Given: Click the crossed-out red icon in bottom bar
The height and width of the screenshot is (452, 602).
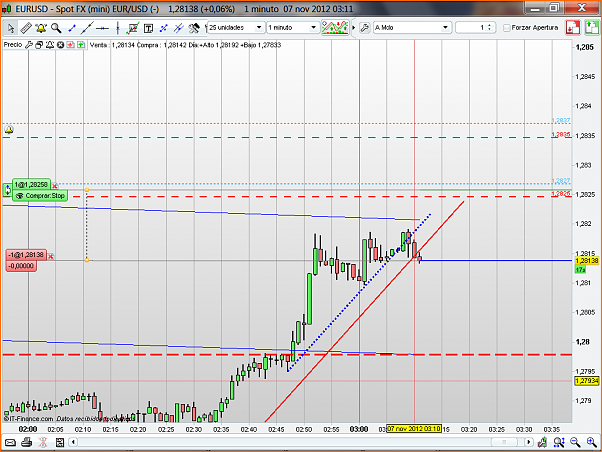Looking at the screenshot, I should click(43, 442).
